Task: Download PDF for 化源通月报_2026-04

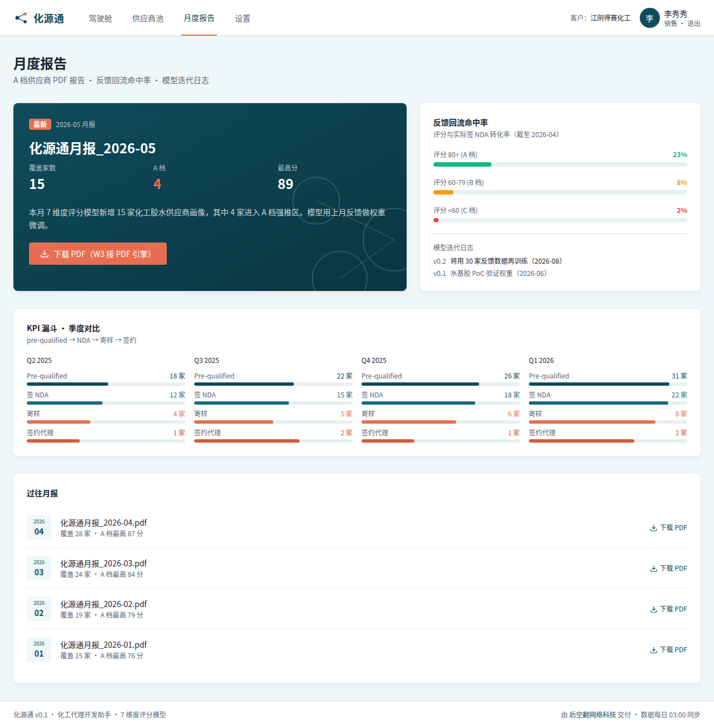Action: coord(668,527)
